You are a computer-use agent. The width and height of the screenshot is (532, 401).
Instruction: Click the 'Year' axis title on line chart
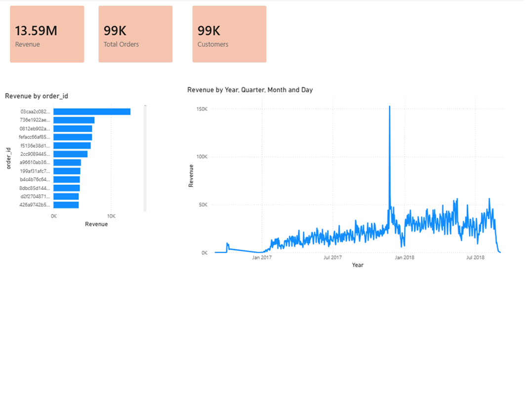click(358, 266)
